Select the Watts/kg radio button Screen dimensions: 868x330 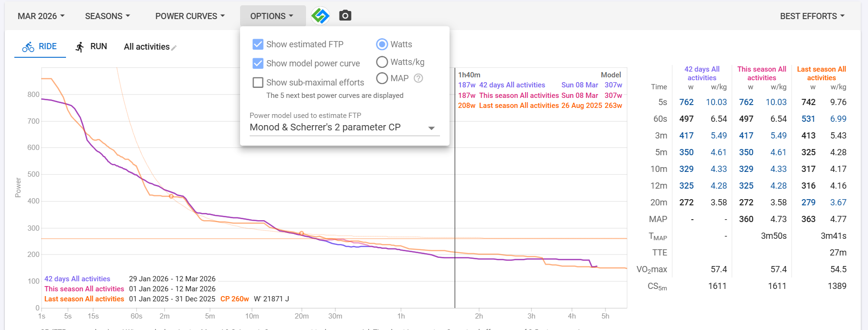tap(382, 62)
